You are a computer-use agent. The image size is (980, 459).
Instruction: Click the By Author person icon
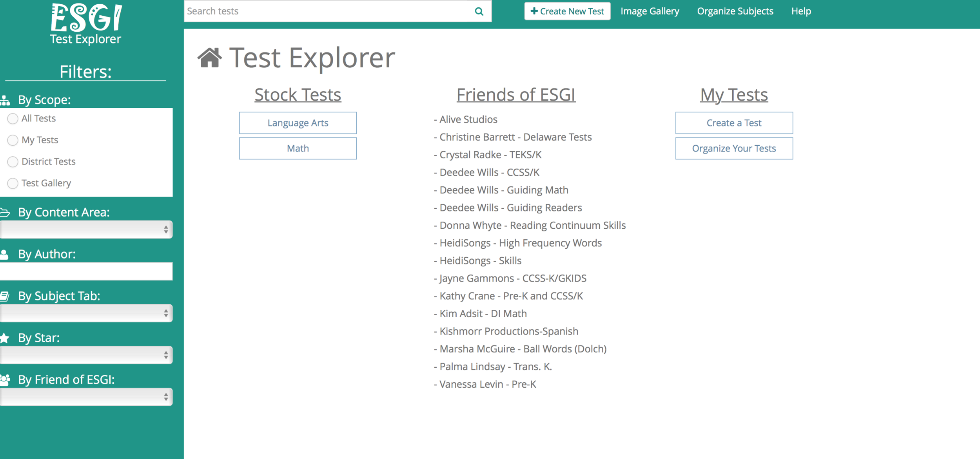click(x=5, y=255)
